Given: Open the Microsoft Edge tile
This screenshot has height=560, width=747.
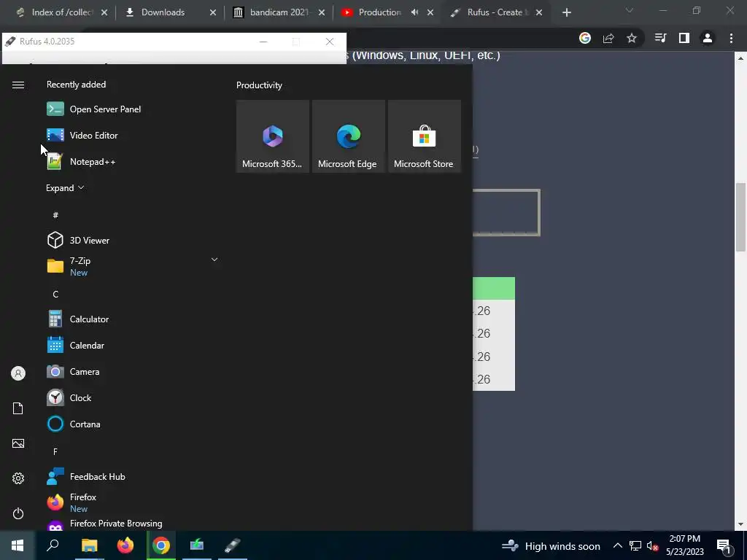Looking at the screenshot, I should tap(349, 136).
